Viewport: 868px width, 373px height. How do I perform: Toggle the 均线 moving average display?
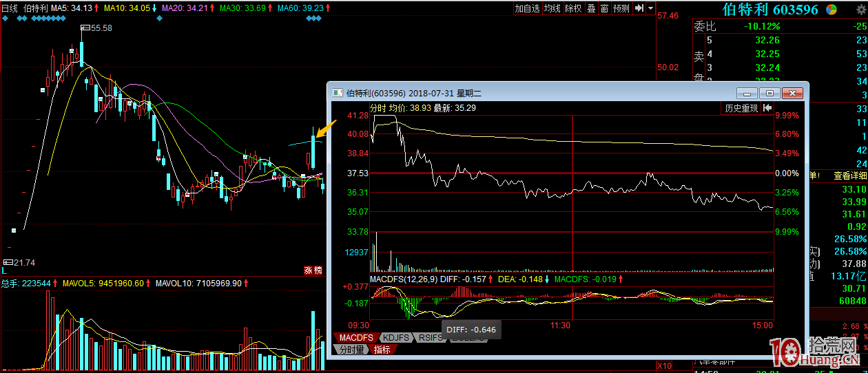552,8
